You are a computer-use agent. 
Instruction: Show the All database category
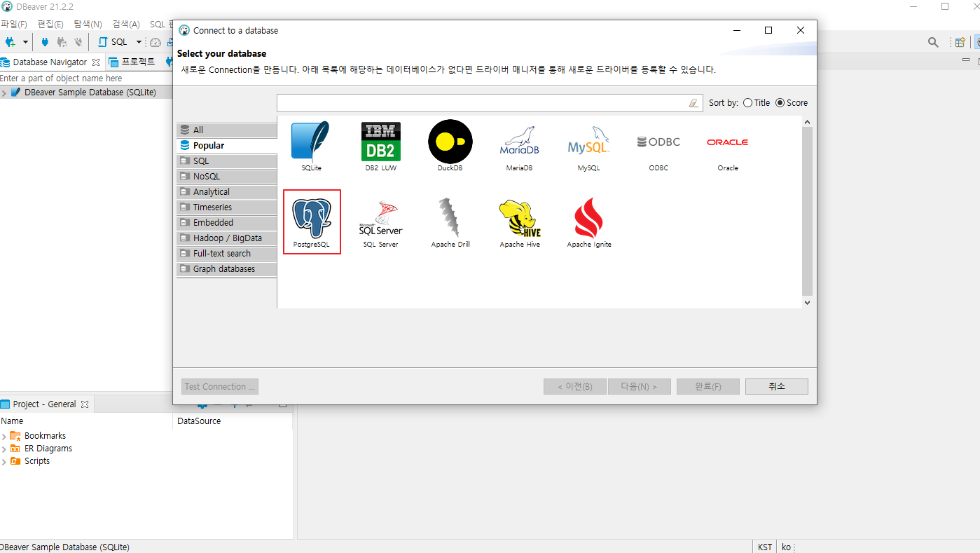[227, 130]
